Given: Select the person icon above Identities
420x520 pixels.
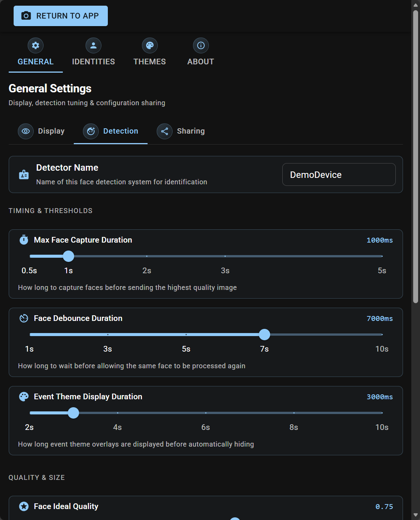Looking at the screenshot, I should (93, 45).
